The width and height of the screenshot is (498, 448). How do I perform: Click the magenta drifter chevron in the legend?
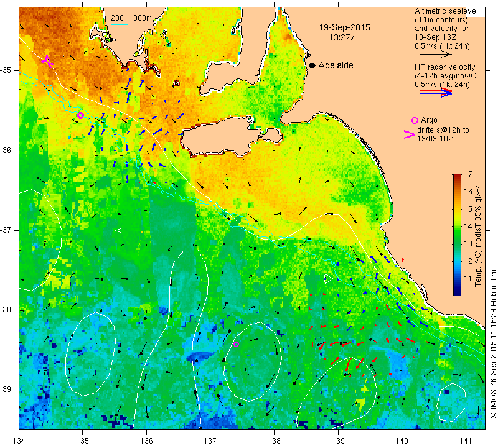pos(410,134)
